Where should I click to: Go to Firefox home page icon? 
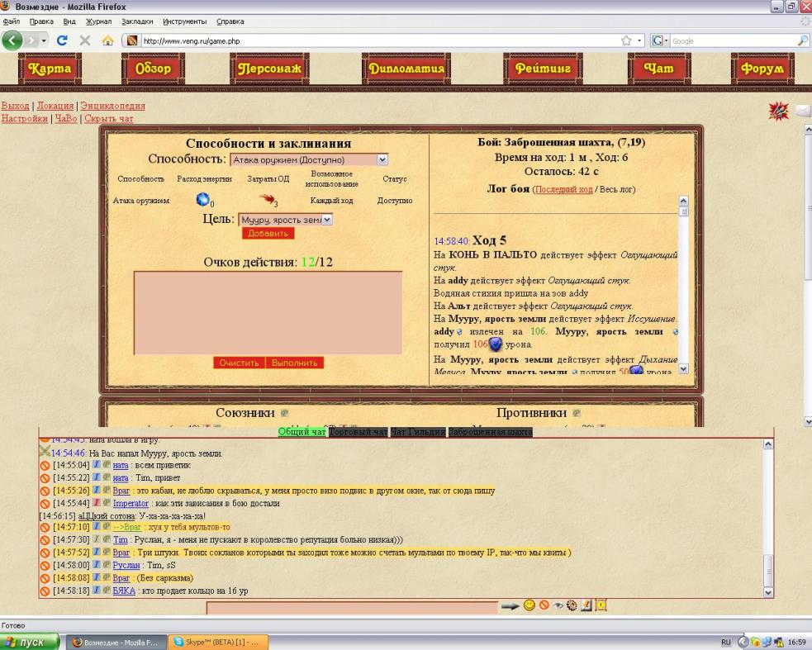point(107,40)
